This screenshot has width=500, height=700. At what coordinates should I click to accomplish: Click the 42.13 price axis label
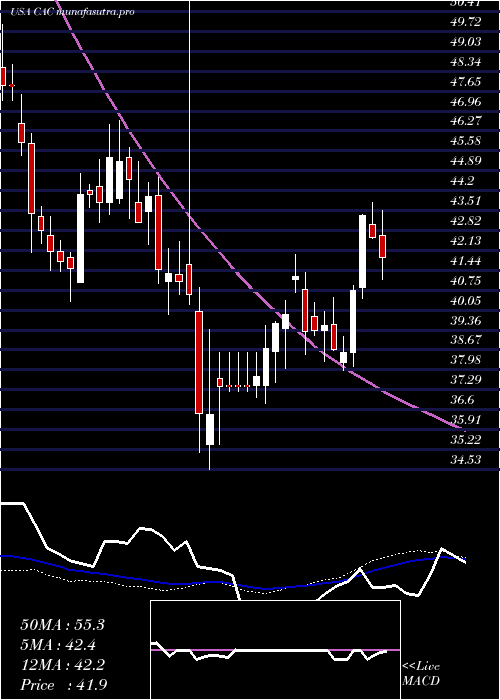tap(466, 241)
